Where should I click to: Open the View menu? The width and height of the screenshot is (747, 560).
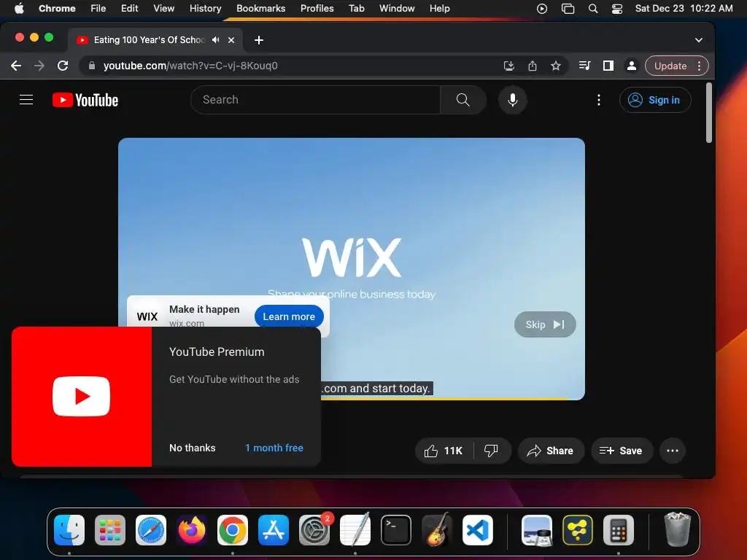pyautogui.click(x=163, y=8)
